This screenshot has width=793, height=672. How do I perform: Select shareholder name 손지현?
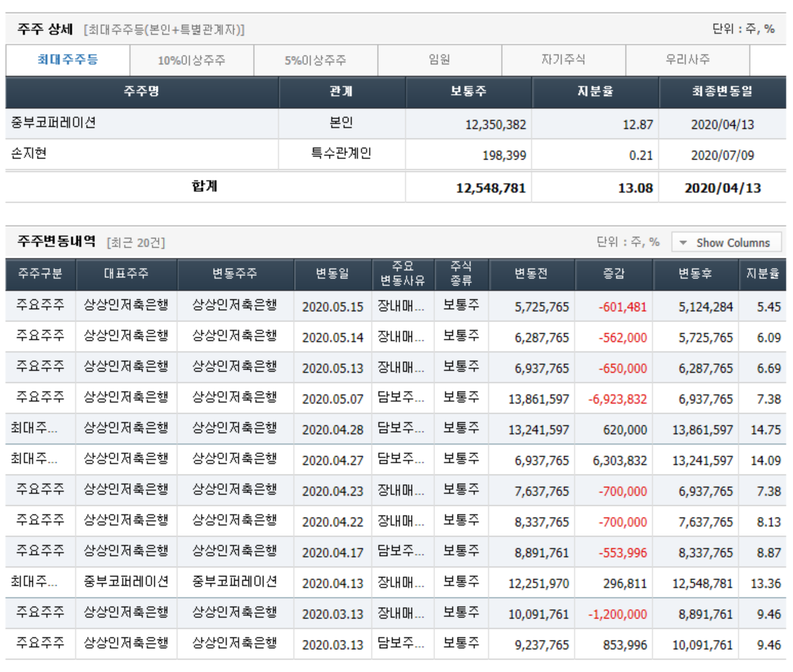(x=29, y=154)
